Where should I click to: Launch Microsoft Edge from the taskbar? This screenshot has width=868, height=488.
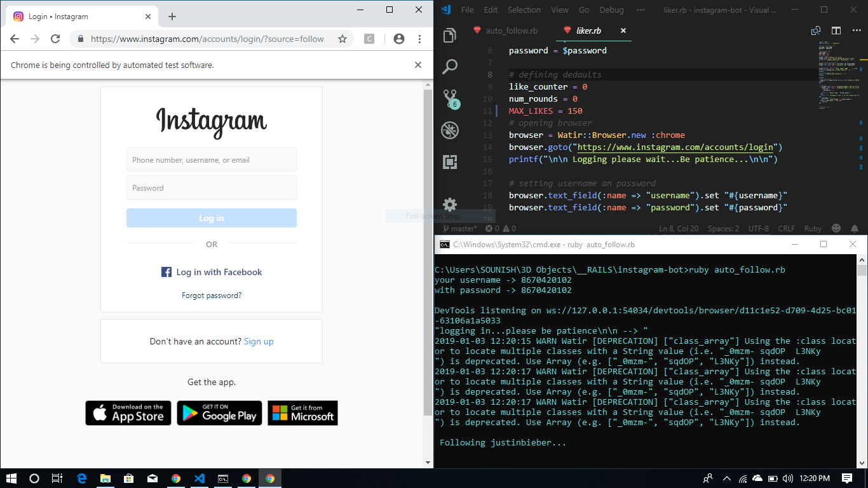[x=82, y=478]
